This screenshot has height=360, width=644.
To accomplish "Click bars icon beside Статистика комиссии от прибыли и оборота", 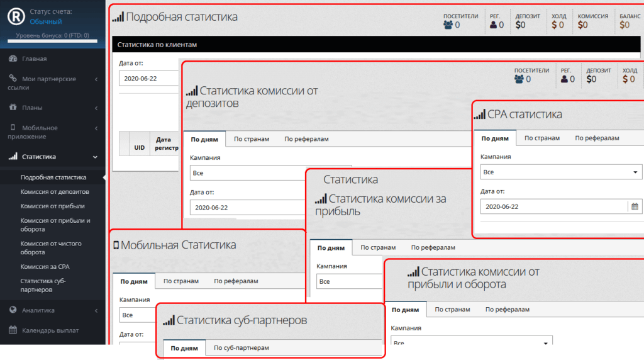I will click(413, 272).
